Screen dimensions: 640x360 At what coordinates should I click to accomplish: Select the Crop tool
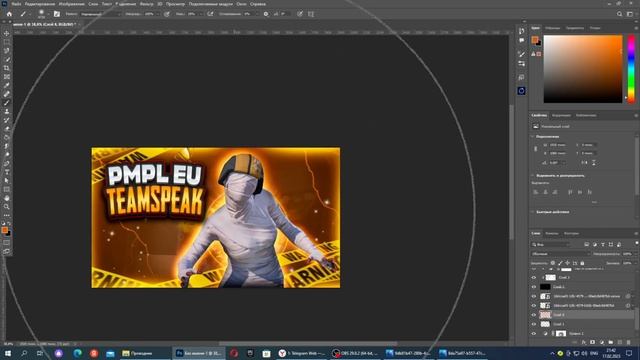pyautogui.click(x=7, y=68)
